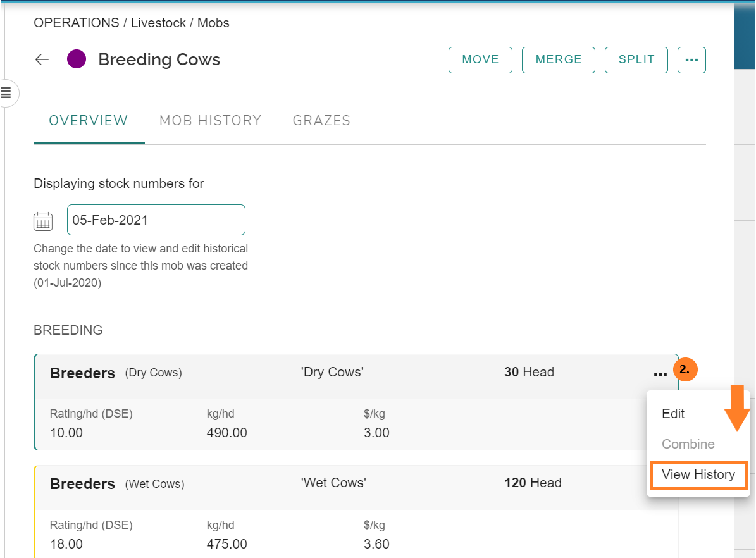756x558 pixels.
Task: Click the purple Breeding Cows color circle
Action: (77, 59)
